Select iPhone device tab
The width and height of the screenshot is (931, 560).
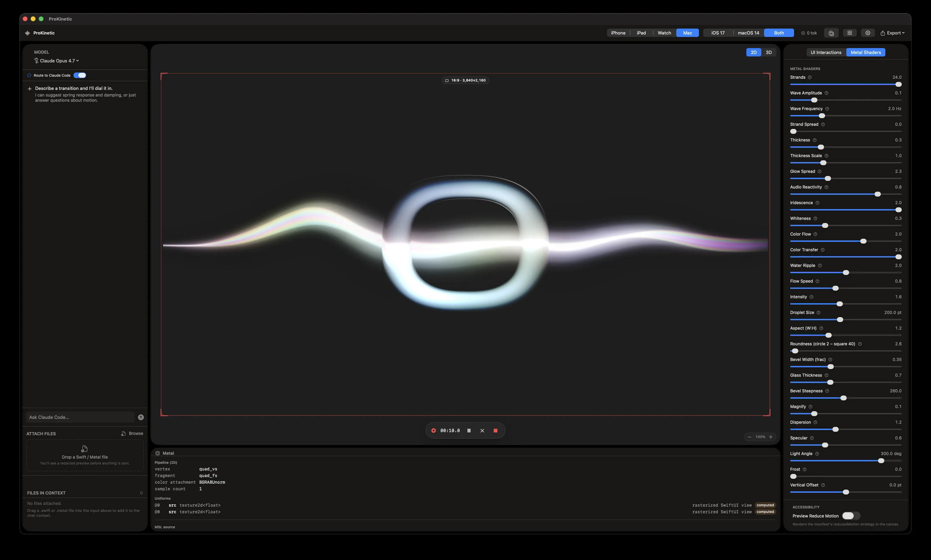(618, 33)
